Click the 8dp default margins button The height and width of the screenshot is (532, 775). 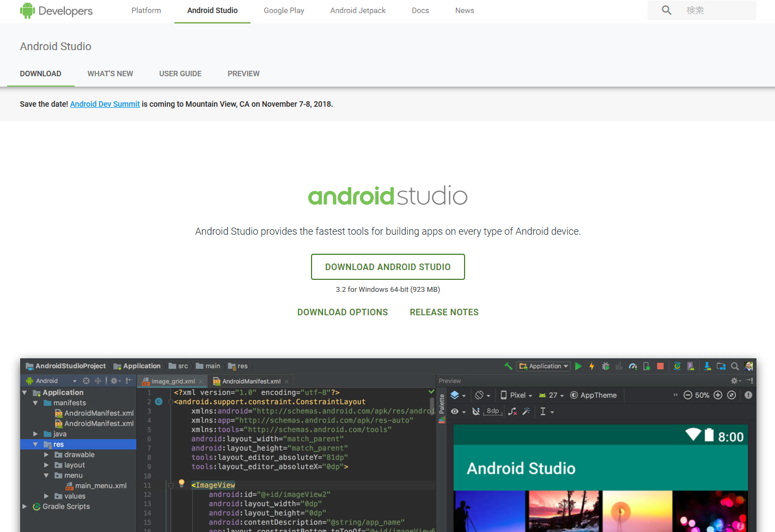click(x=493, y=411)
